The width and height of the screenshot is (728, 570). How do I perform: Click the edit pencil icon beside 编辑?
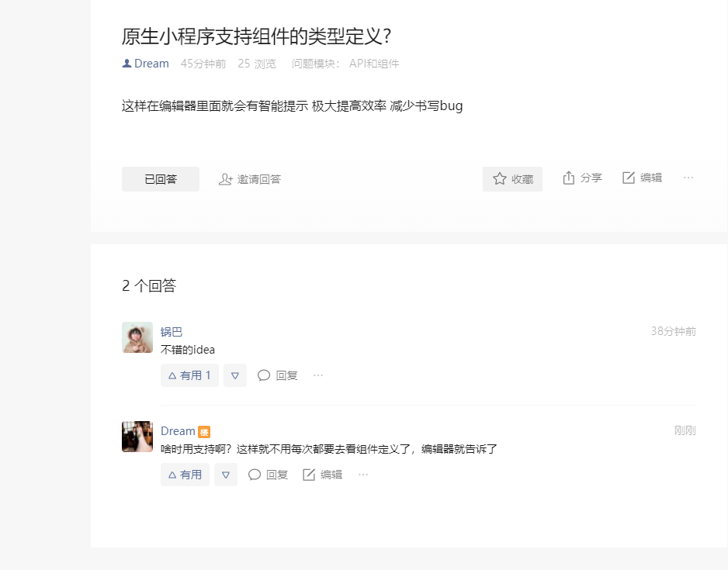click(x=628, y=177)
